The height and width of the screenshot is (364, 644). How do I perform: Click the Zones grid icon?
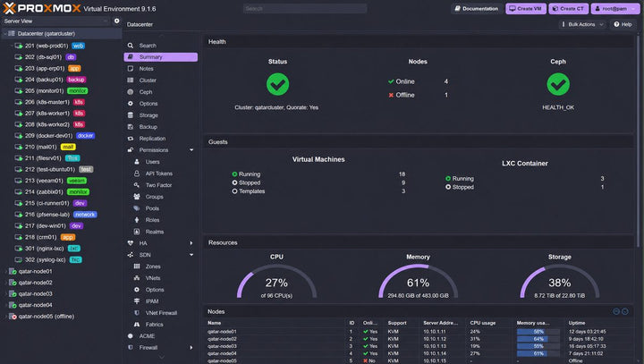[137, 267]
